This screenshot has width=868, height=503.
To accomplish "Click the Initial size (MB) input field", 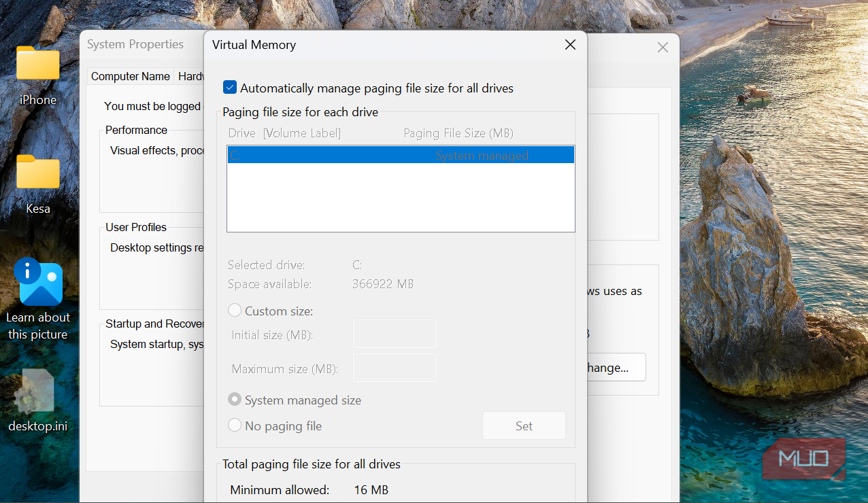I will (x=395, y=334).
